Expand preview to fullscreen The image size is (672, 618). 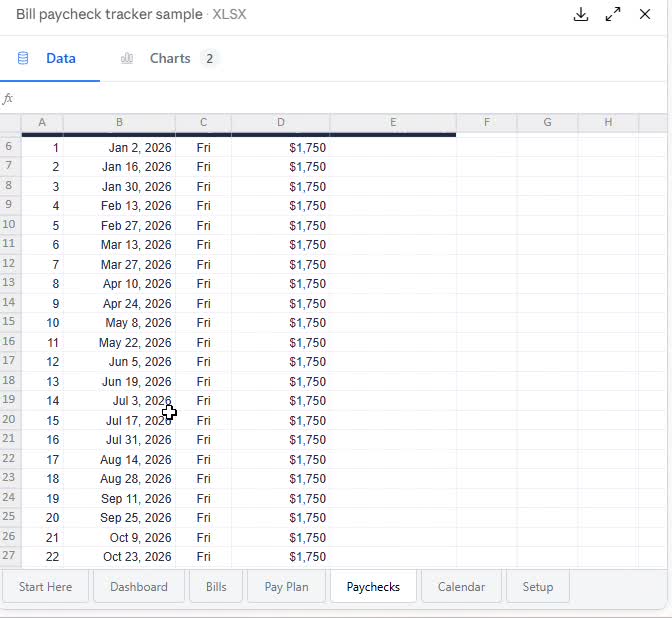[613, 14]
